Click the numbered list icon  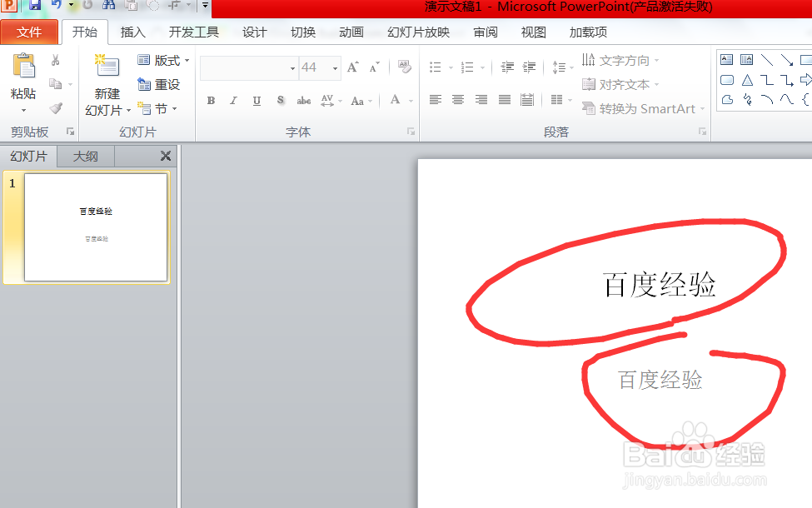[467, 67]
